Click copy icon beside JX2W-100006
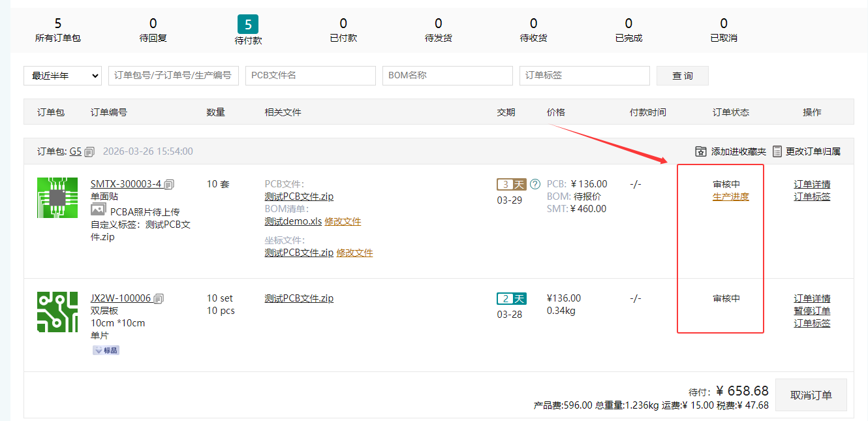This screenshot has width=868, height=421. click(x=159, y=299)
